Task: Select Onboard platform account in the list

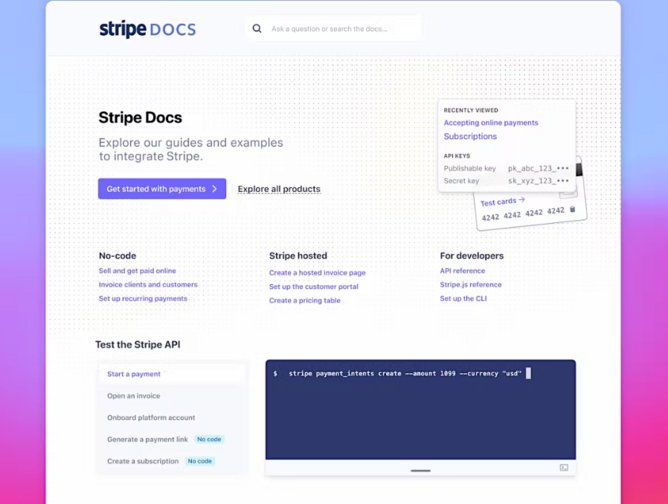Action: (x=151, y=418)
